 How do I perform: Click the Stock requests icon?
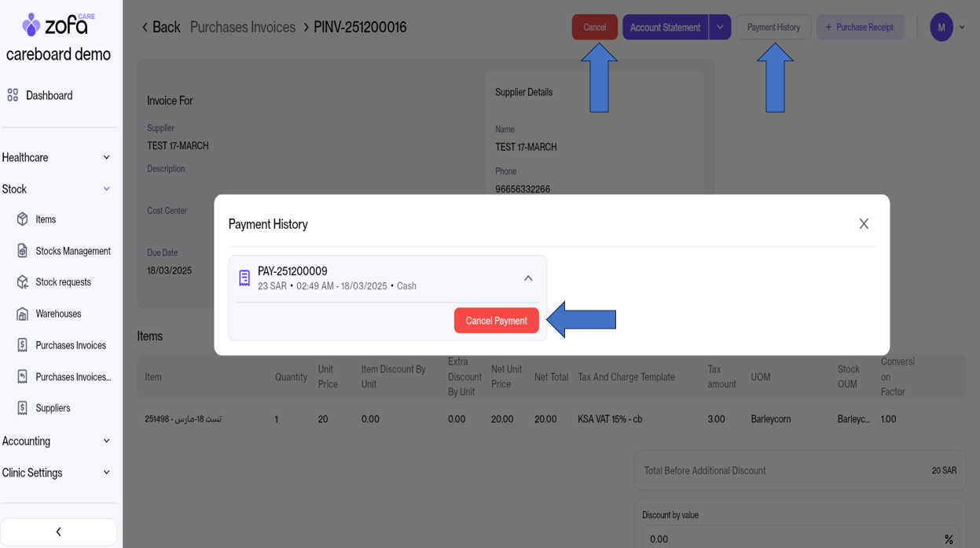[22, 282]
